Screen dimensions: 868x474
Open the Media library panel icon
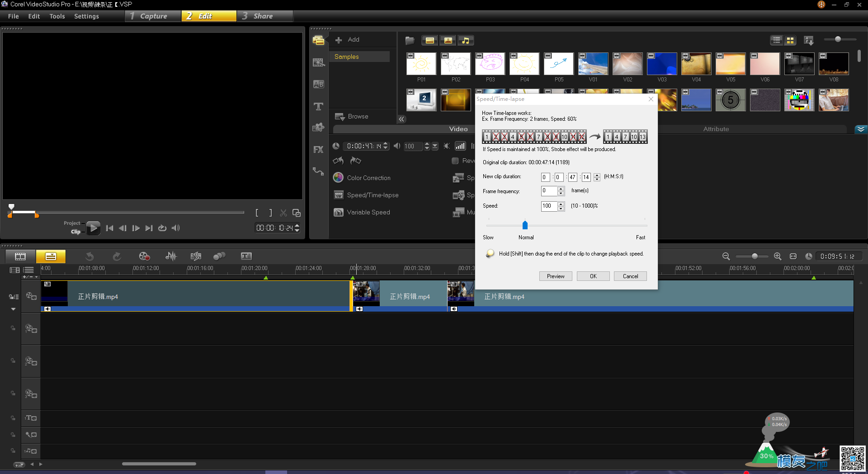(318, 40)
